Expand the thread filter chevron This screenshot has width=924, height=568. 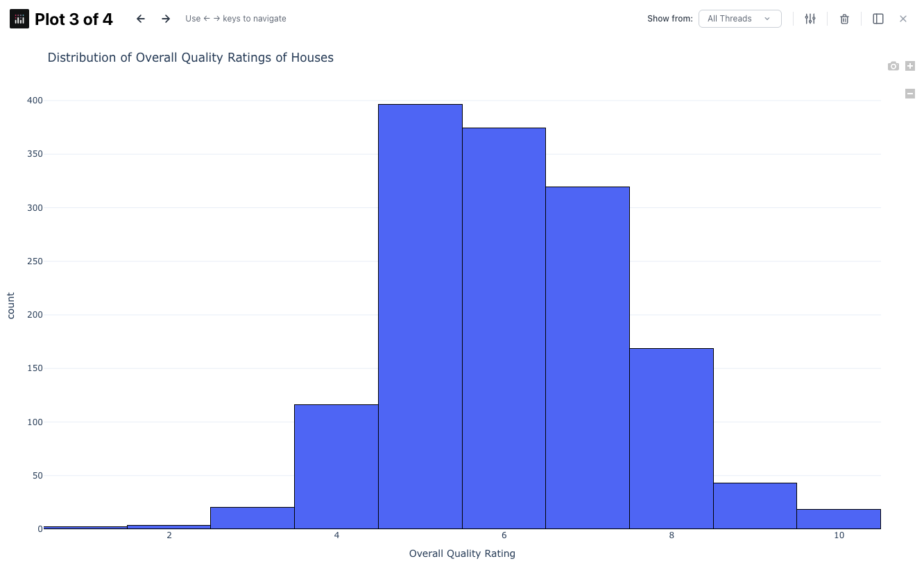768,19
